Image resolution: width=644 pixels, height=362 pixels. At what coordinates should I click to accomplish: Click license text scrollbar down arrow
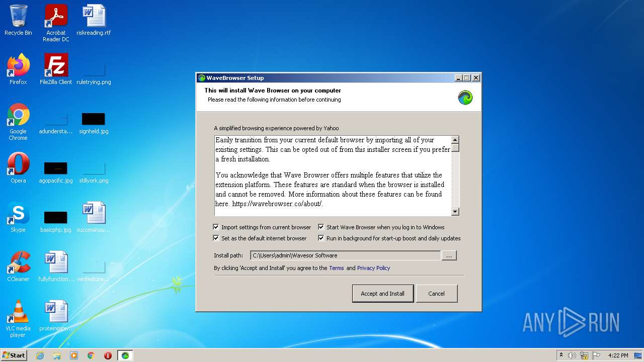pyautogui.click(x=455, y=212)
